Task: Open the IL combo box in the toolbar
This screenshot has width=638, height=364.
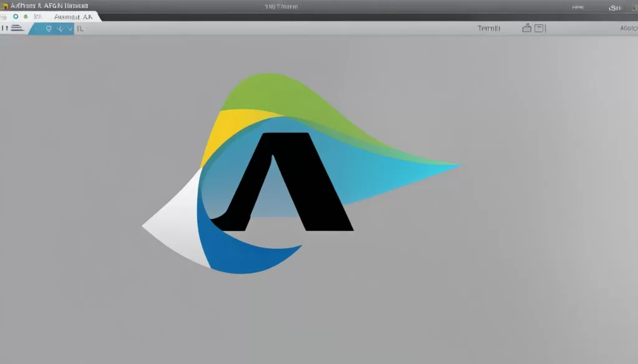Action: click(x=80, y=28)
